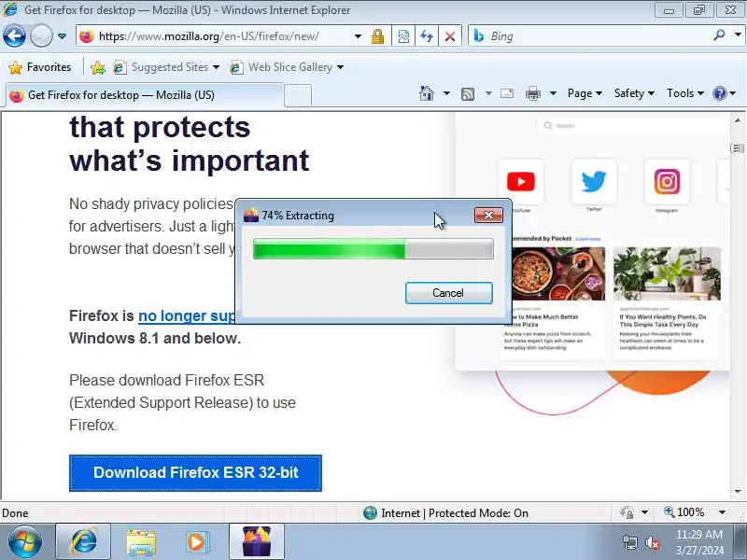Stop loading with the red X button
The height and width of the screenshot is (560, 747).
pos(450,36)
